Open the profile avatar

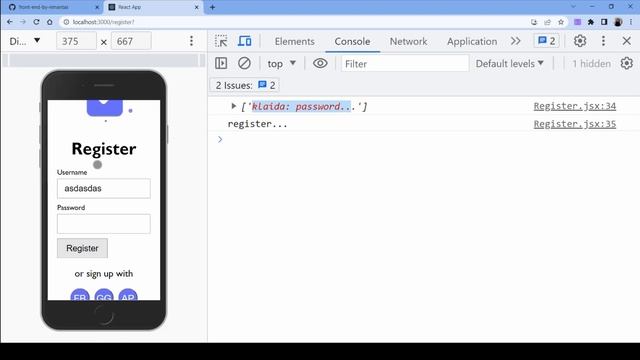(x=618, y=22)
